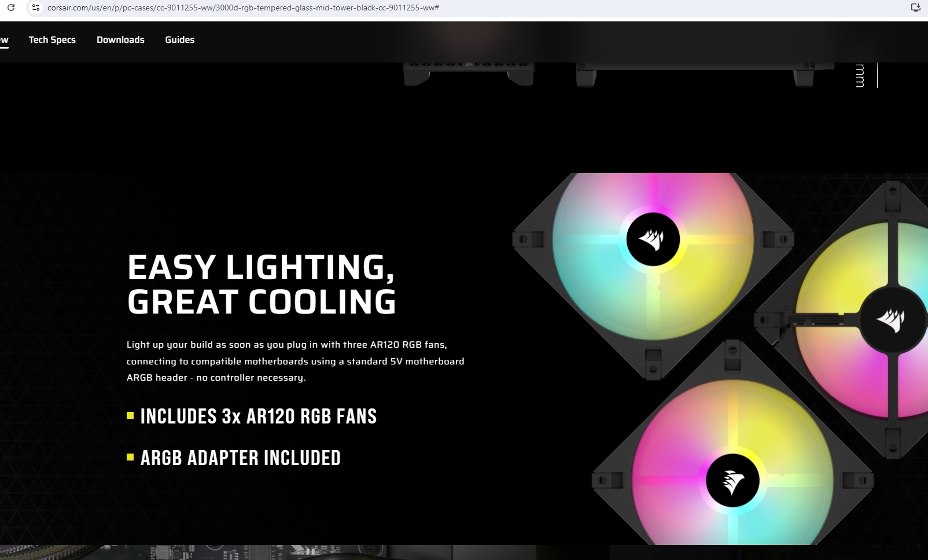Click the yellow bullet beside INCLUDES 3x AR120 RGB FANS

tap(130, 415)
